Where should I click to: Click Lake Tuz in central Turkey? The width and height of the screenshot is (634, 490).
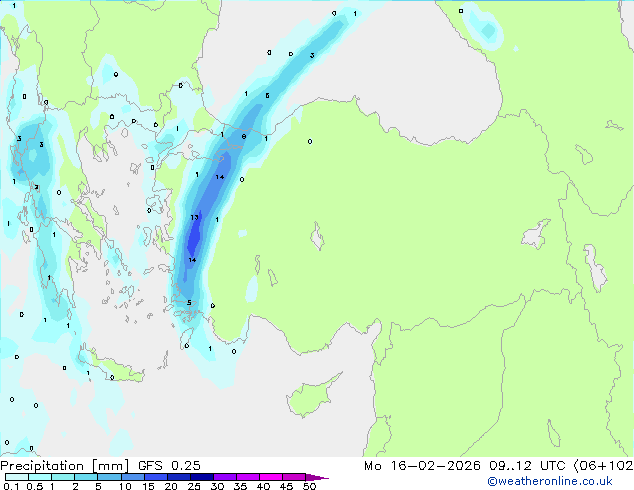tap(317, 236)
